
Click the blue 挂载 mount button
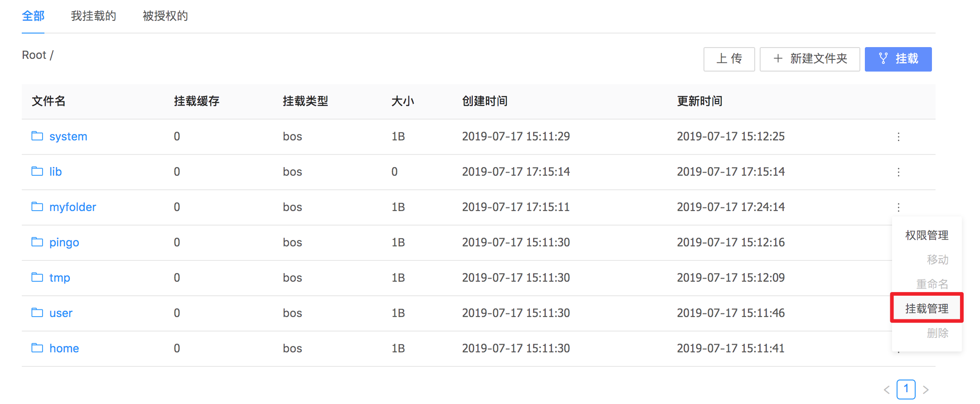pos(898,59)
